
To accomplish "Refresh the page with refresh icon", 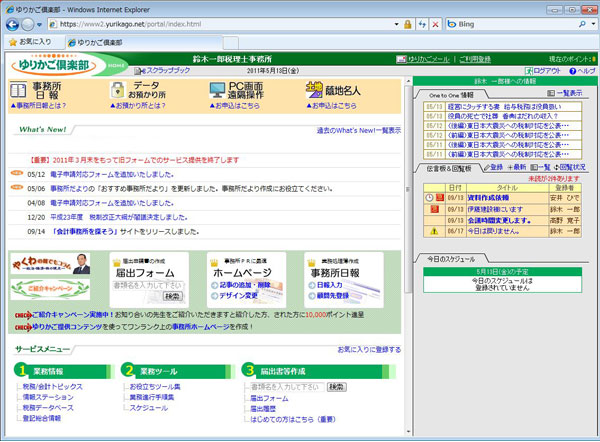I will 422,24.
